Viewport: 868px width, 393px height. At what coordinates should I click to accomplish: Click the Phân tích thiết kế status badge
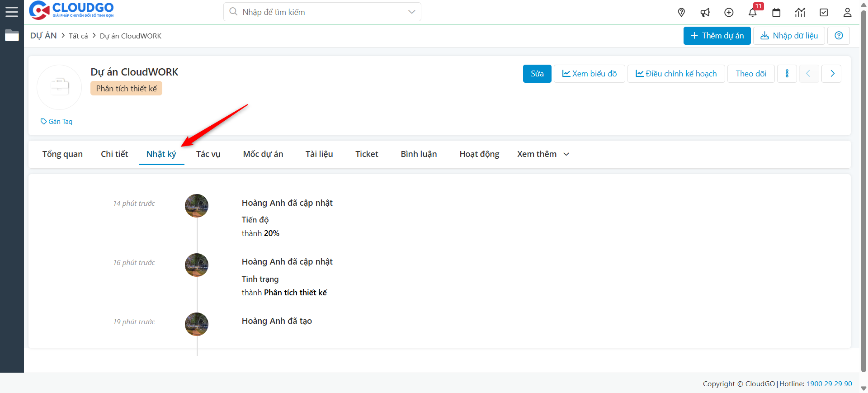(126, 89)
